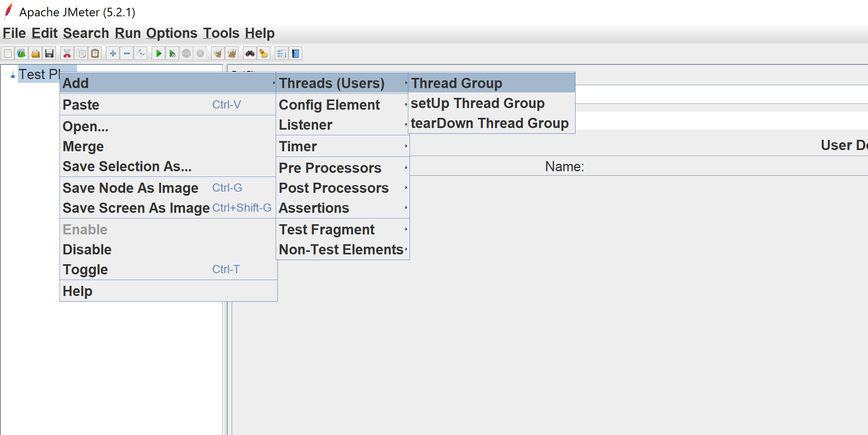Open the Edit menu
Screen dimensions: 868x435
click(x=44, y=33)
